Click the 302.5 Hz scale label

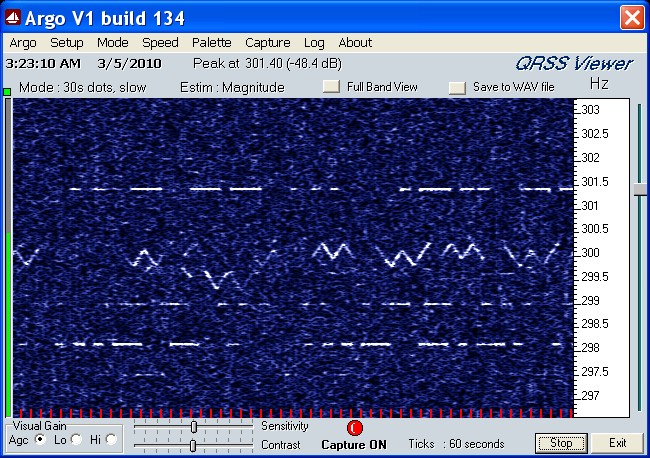(595, 134)
